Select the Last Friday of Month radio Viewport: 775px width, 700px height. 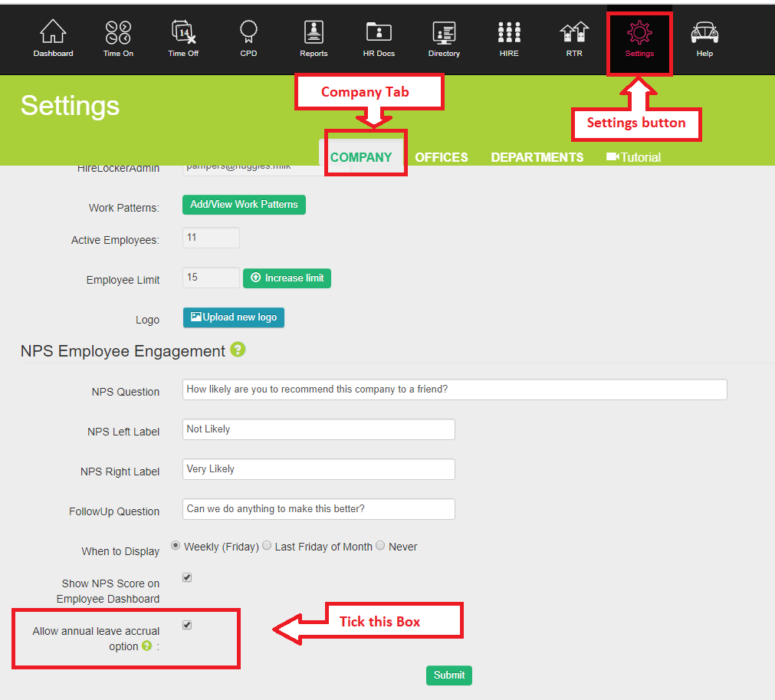[x=267, y=546]
